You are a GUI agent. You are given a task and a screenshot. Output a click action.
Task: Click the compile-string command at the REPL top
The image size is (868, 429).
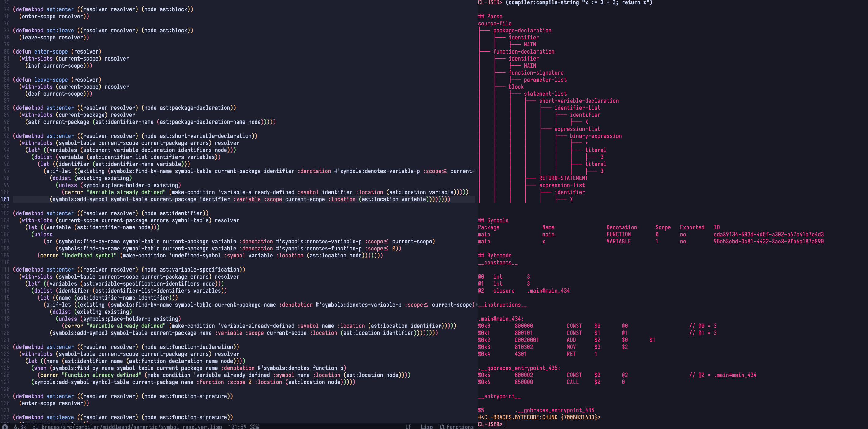tap(579, 3)
